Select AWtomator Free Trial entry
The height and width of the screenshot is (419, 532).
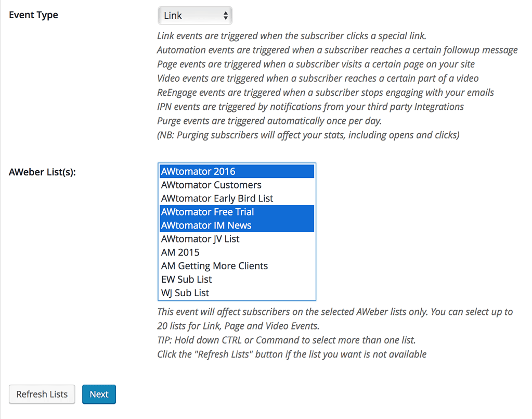coord(237,212)
